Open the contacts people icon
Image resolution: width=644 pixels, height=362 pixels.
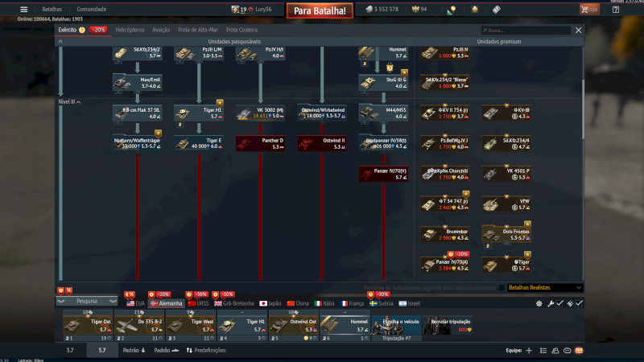coord(555,351)
